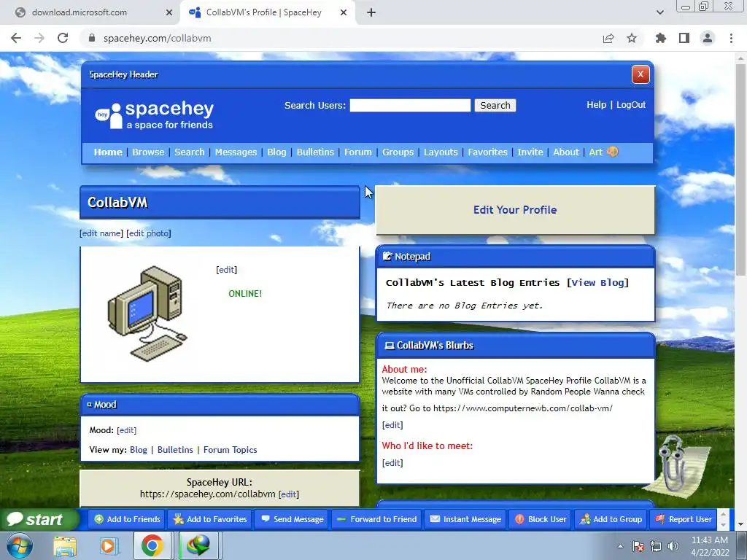The image size is (747, 560).
Task: Open the Chrome three-dot menu
Action: pyautogui.click(x=731, y=38)
